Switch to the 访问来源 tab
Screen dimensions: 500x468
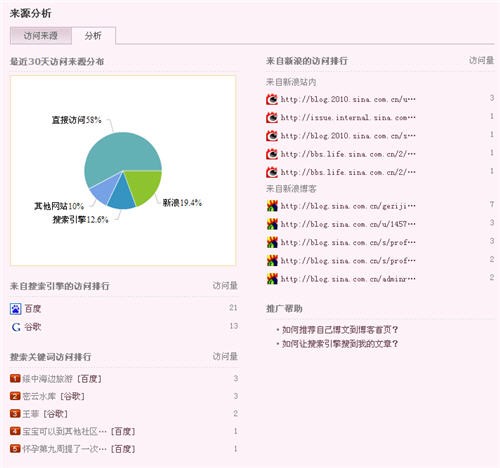41,35
